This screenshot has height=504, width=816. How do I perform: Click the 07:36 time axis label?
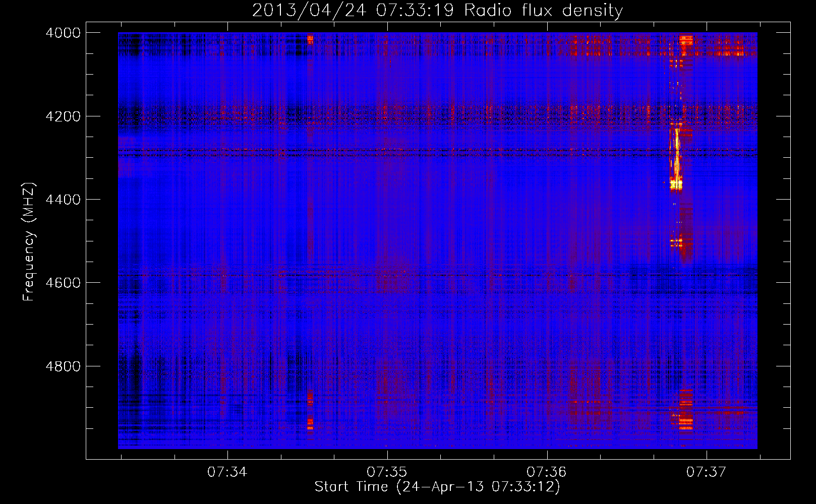click(547, 472)
